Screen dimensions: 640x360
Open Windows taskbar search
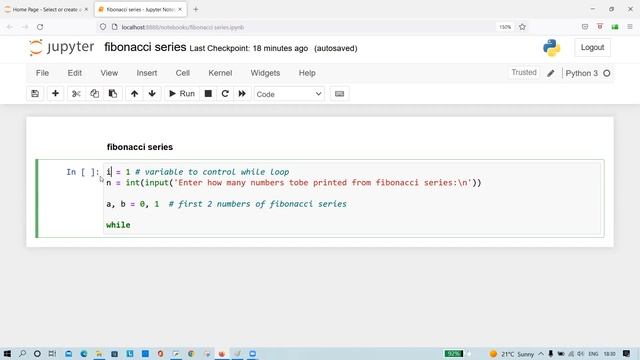pyautogui.click(x=22, y=353)
